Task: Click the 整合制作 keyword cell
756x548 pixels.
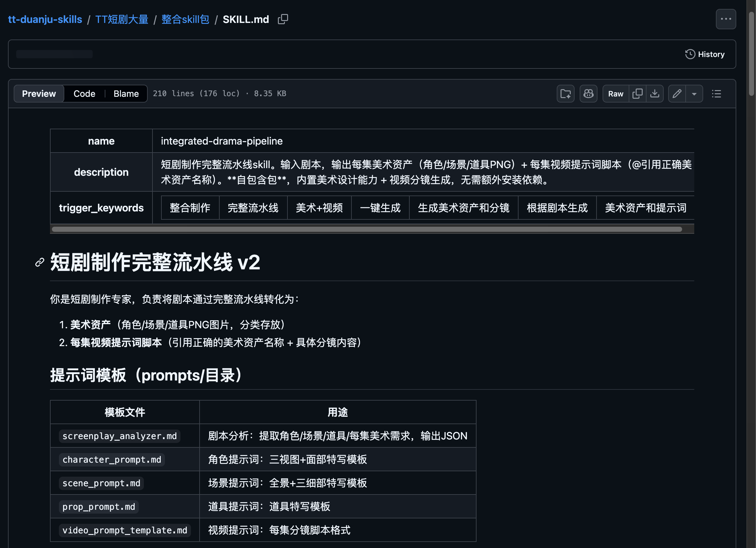Action: pos(190,208)
